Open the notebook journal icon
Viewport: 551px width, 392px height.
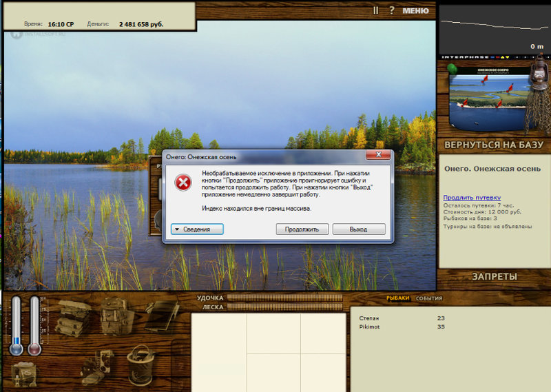pyautogui.click(x=162, y=316)
